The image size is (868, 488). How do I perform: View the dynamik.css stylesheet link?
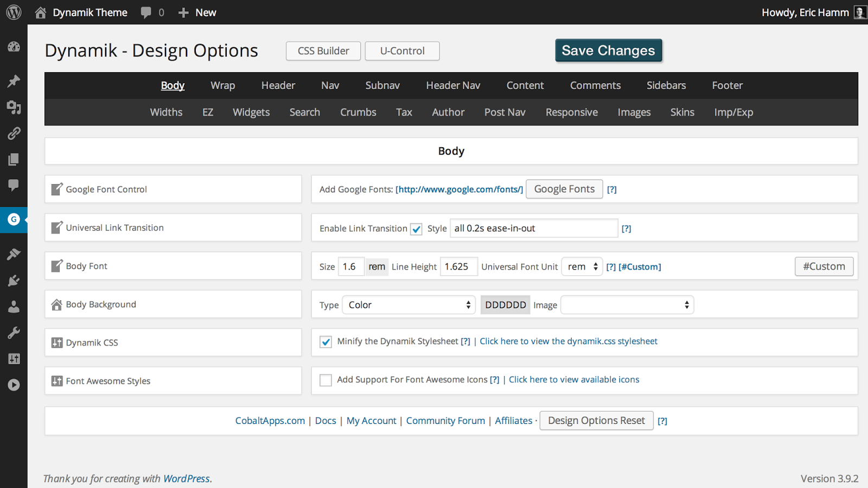click(x=569, y=341)
